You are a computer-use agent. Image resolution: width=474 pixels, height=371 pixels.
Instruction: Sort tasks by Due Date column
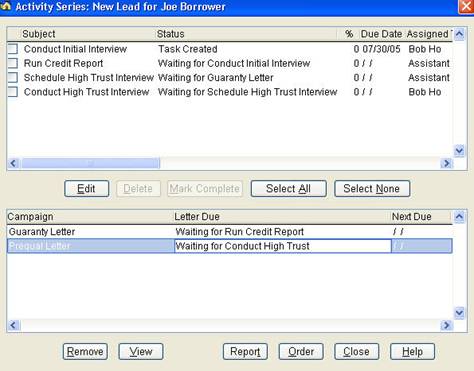[382, 34]
